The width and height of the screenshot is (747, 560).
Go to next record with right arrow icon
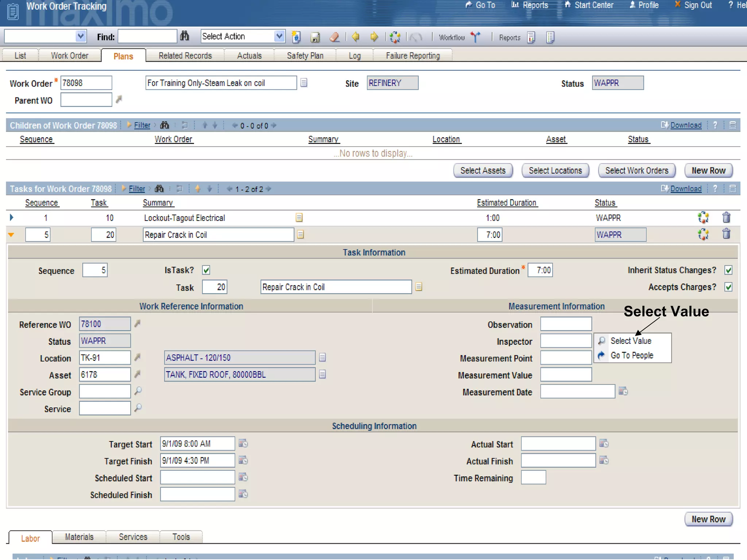[x=374, y=37]
